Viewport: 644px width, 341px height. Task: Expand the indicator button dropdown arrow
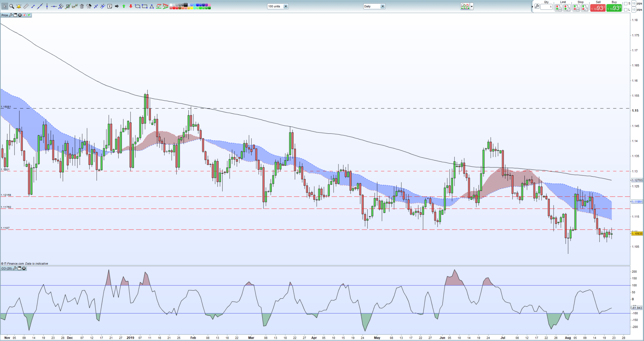(472, 6)
